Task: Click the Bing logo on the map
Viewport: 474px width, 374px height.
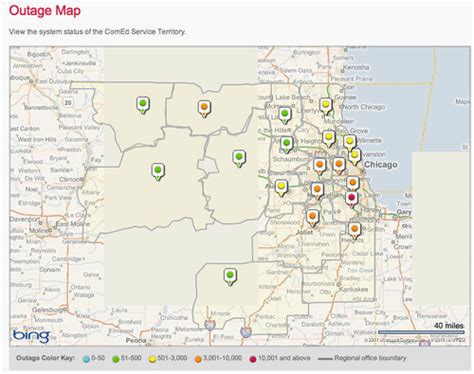Action: (x=31, y=336)
